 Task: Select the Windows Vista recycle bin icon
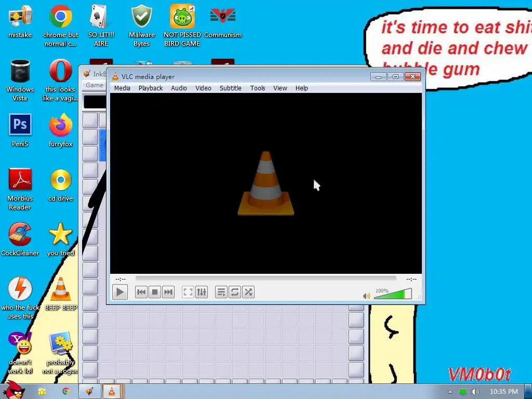pos(20,81)
